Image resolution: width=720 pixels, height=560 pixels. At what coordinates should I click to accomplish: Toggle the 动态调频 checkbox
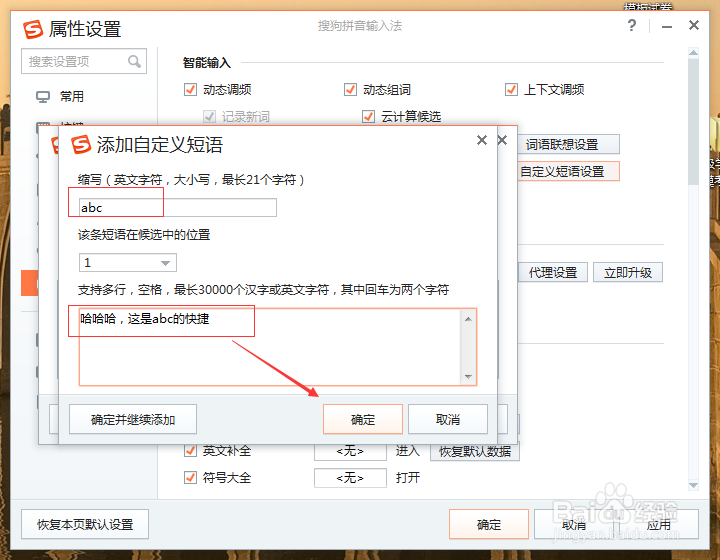[190, 90]
